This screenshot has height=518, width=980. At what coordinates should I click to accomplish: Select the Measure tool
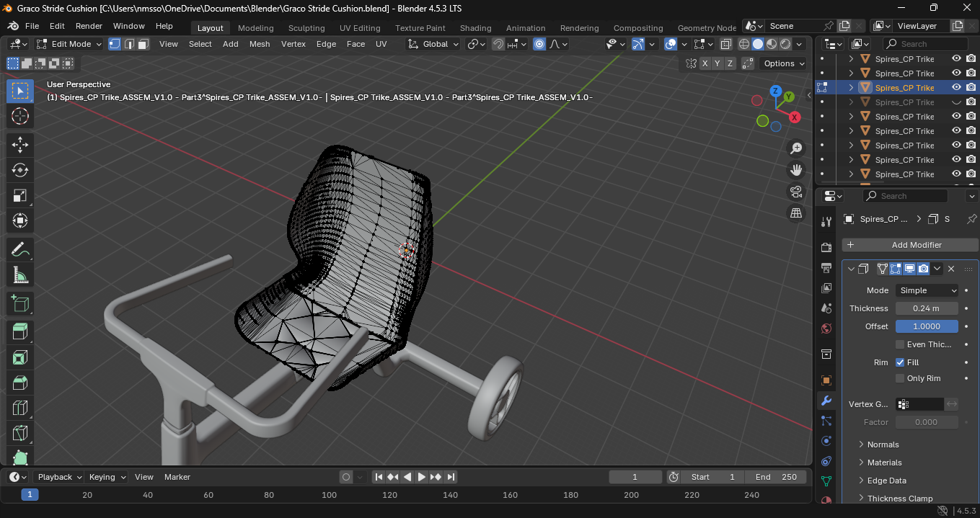pyautogui.click(x=20, y=275)
